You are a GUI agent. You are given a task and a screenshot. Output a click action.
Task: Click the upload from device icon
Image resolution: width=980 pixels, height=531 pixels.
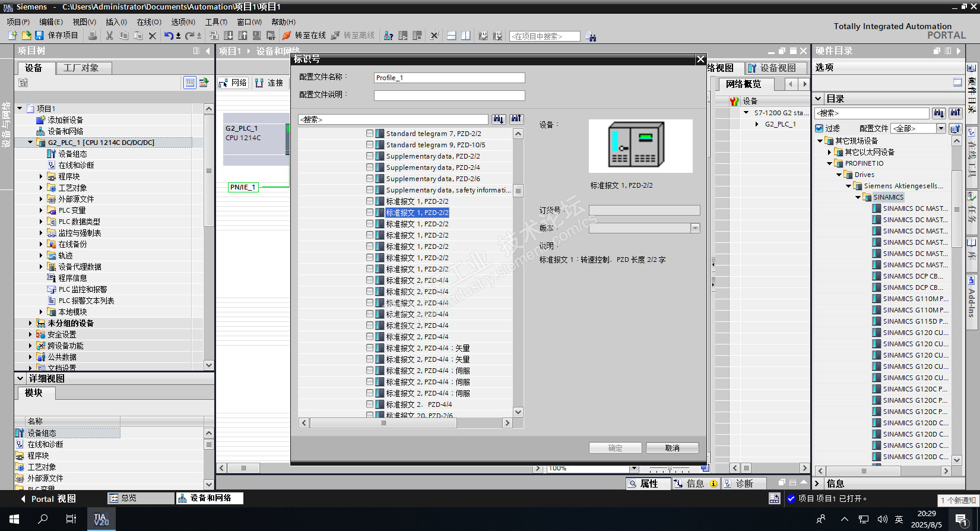pyautogui.click(x=243, y=36)
